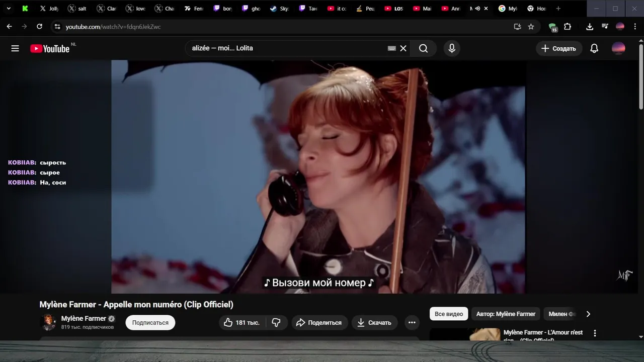The image size is (644, 362).
Task: Bookmark this page with the star
Action: click(x=531, y=27)
